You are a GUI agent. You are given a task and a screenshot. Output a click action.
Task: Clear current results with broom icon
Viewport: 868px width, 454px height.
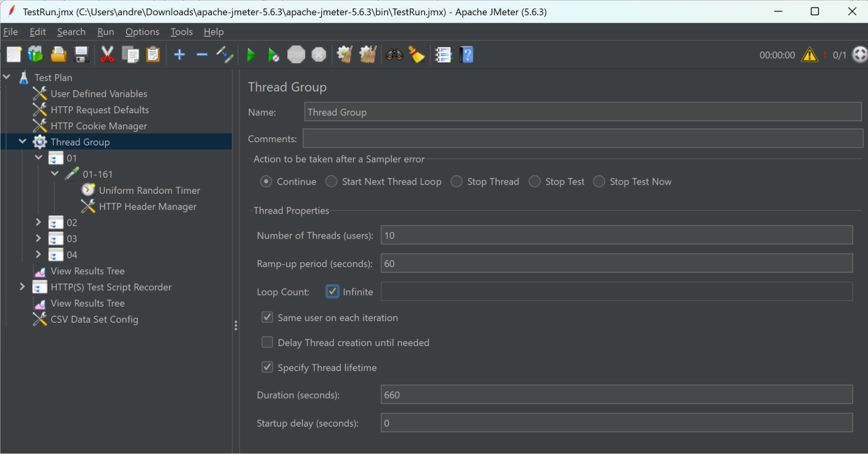coord(345,55)
